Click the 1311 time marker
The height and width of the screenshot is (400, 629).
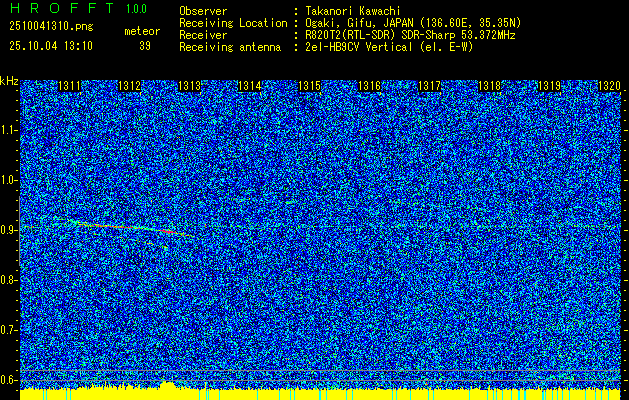[x=69, y=86]
